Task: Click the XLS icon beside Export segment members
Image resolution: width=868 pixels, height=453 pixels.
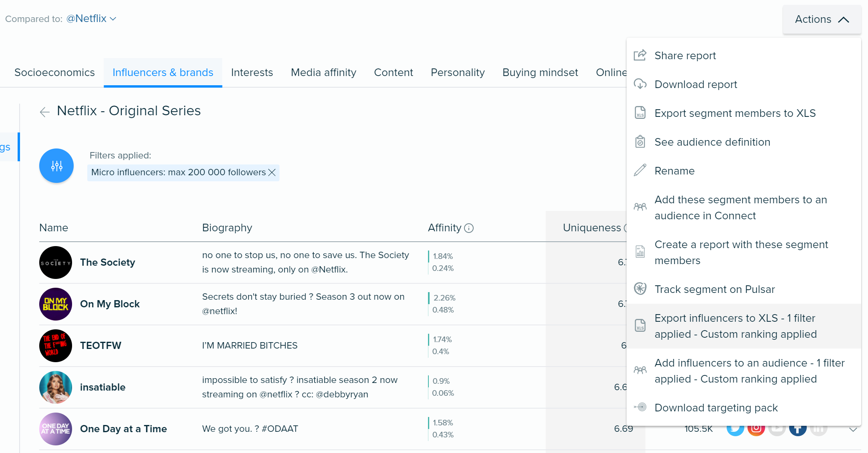Action: [640, 113]
